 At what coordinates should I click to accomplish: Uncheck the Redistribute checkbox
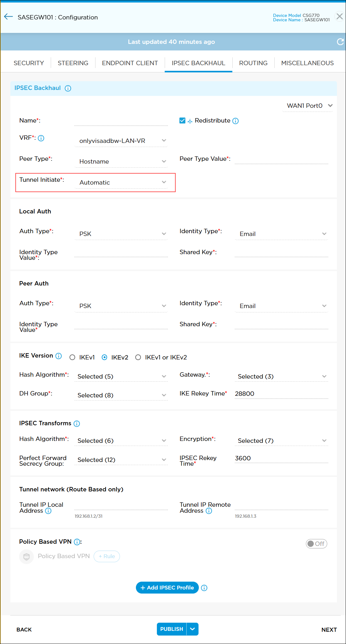tap(182, 121)
